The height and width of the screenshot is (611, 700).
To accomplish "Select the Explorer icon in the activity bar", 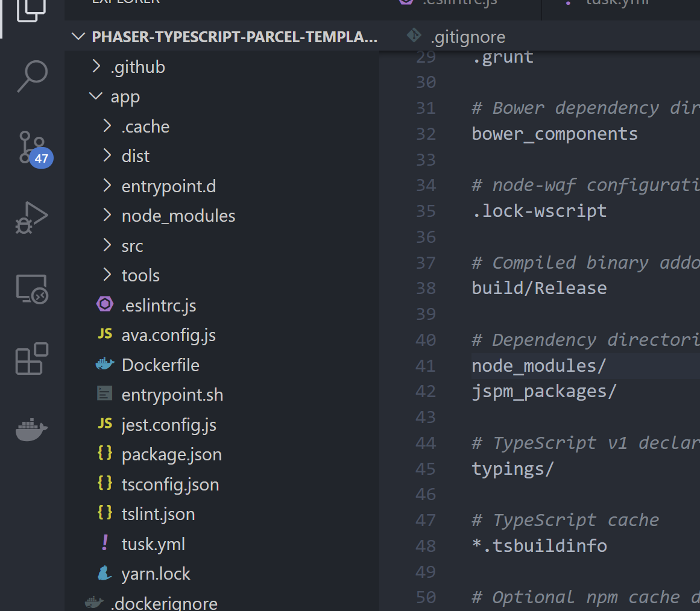I will coord(31,11).
